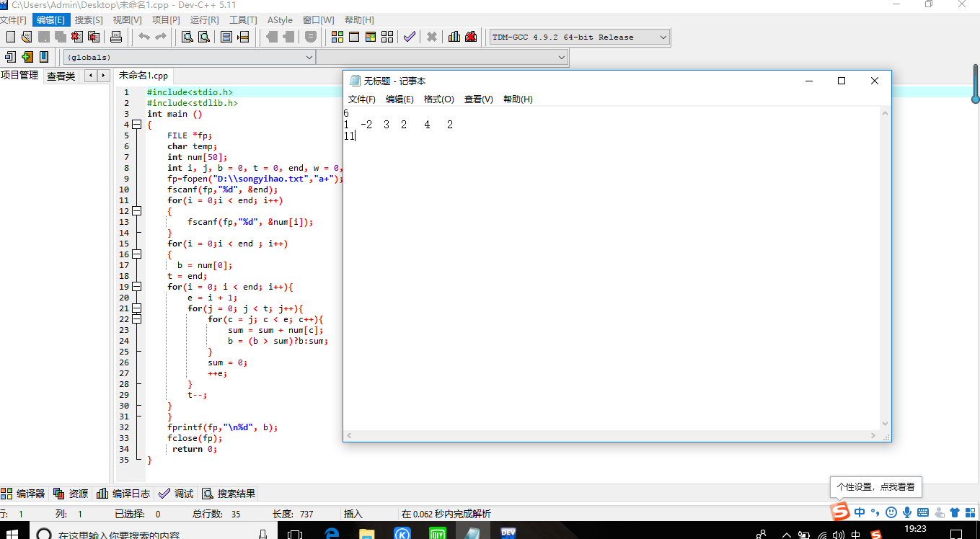Click the microphone icon in Sogou IME bar
Viewport: 980px width, 539px height.
[x=906, y=512]
